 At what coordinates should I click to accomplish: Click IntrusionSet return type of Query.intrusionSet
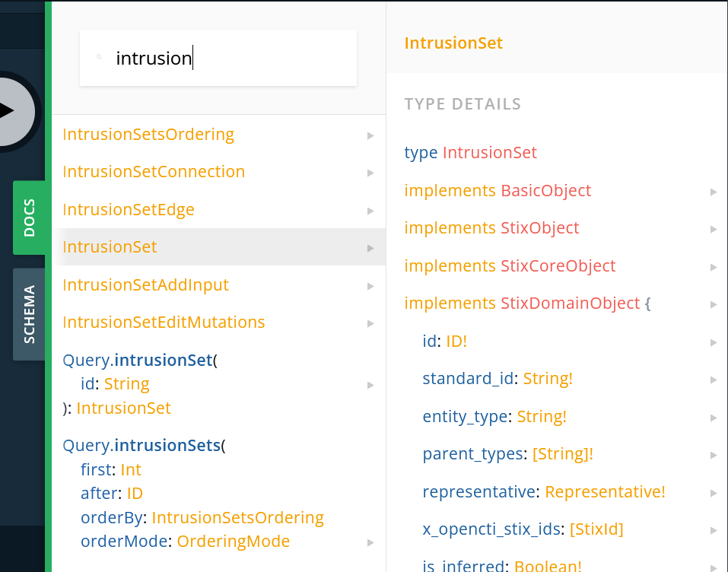coord(123,408)
